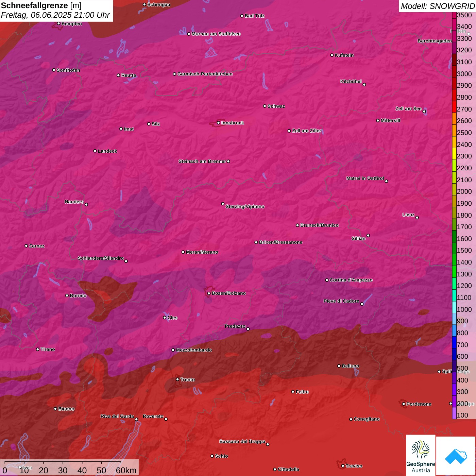Click the Treviso city label

point(354,466)
